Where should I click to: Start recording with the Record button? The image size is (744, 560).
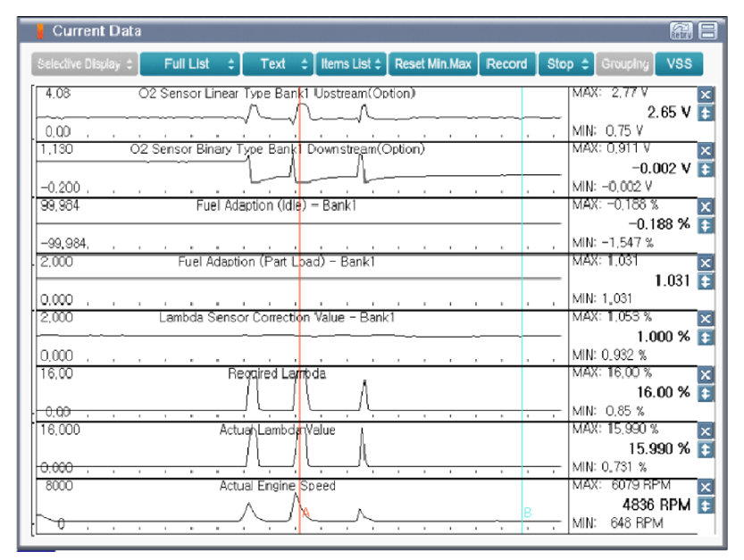[x=506, y=64]
